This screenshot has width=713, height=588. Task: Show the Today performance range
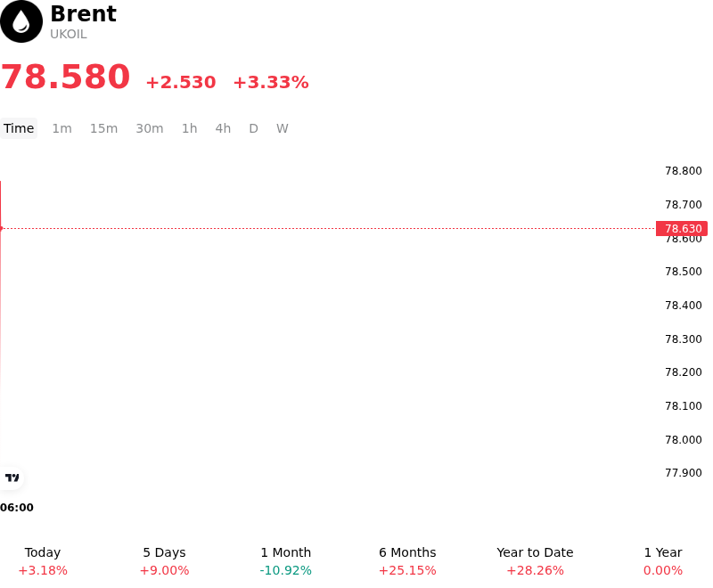[43, 561]
